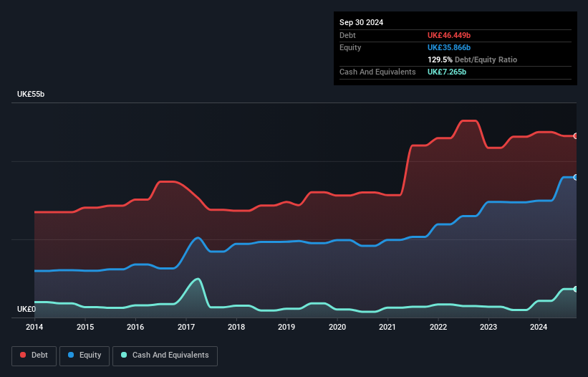Click the UK£7.265b cash value

(447, 72)
